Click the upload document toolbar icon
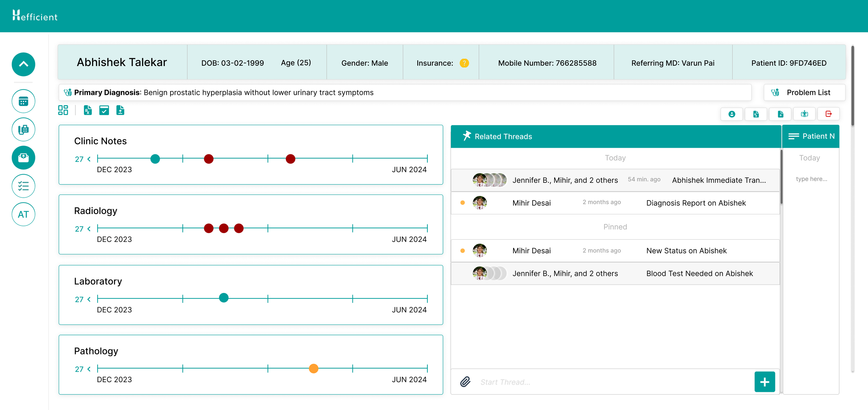The height and width of the screenshot is (410, 868). point(120,110)
